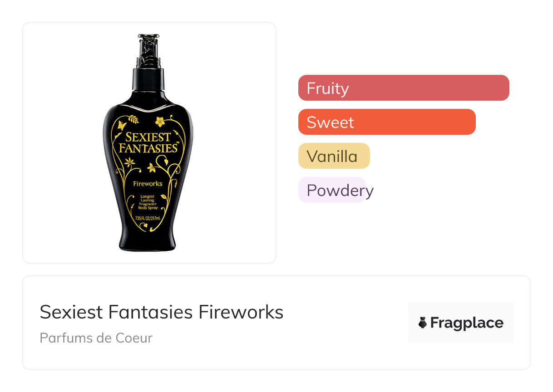Image resolution: width=553 pixels, height=392 pixels.
Task: Click the Fragplace perfume bottle logo icon
Action: coord(423,323)
